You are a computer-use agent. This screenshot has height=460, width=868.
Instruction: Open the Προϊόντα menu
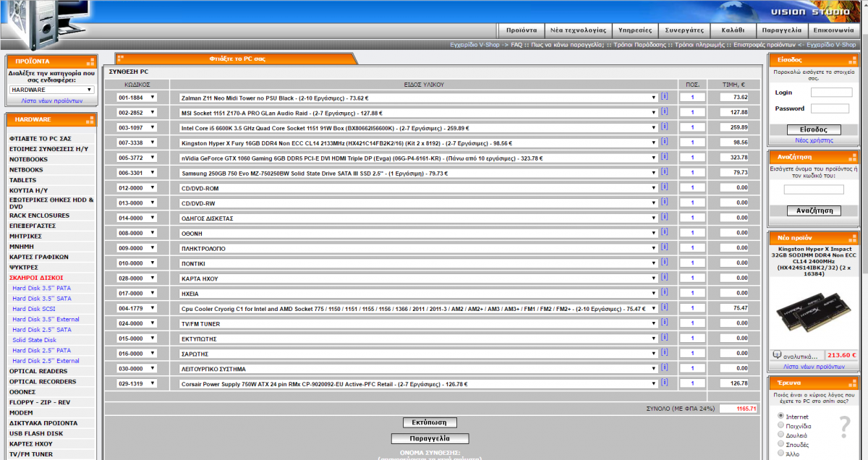tap(521, 31)
